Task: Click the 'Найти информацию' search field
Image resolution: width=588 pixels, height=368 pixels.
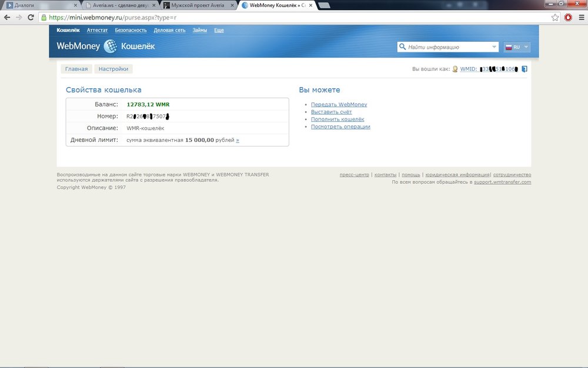Action: 447,47
